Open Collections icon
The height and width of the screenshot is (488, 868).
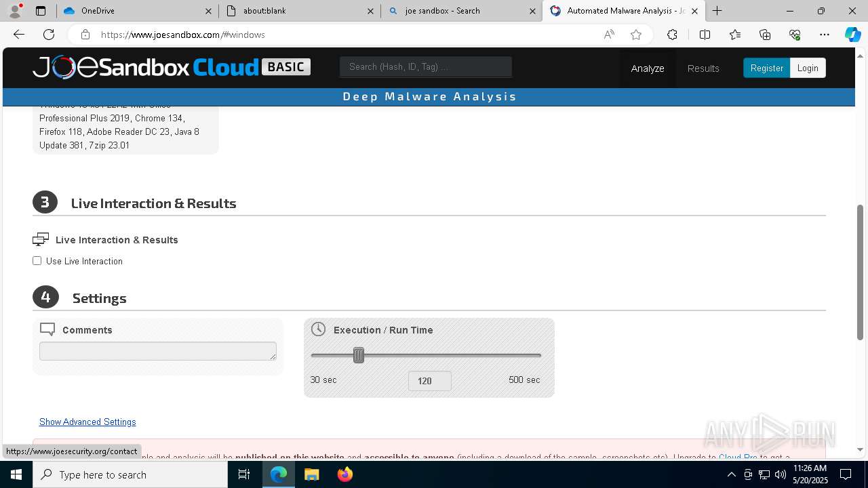765,35
